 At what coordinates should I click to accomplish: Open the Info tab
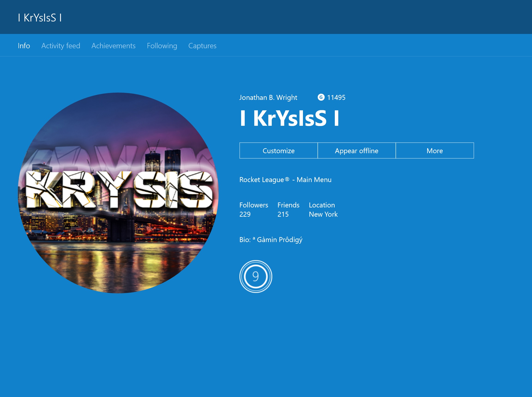tap(24, 46)
